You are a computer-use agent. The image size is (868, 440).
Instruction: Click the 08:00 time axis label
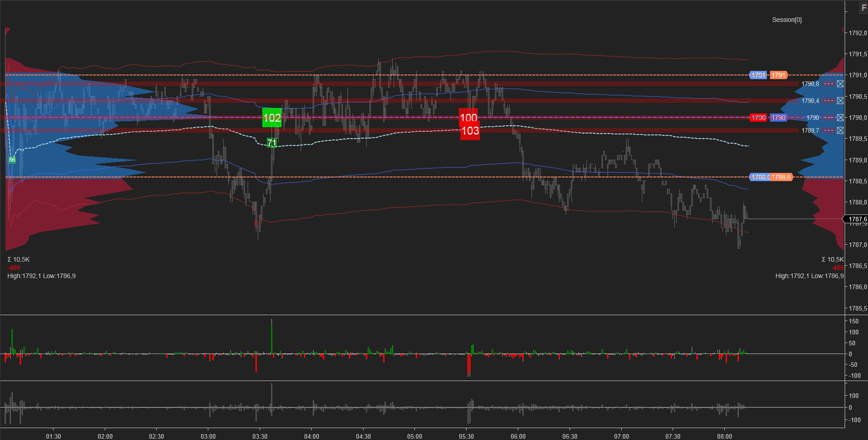click(x=725, y=436)
